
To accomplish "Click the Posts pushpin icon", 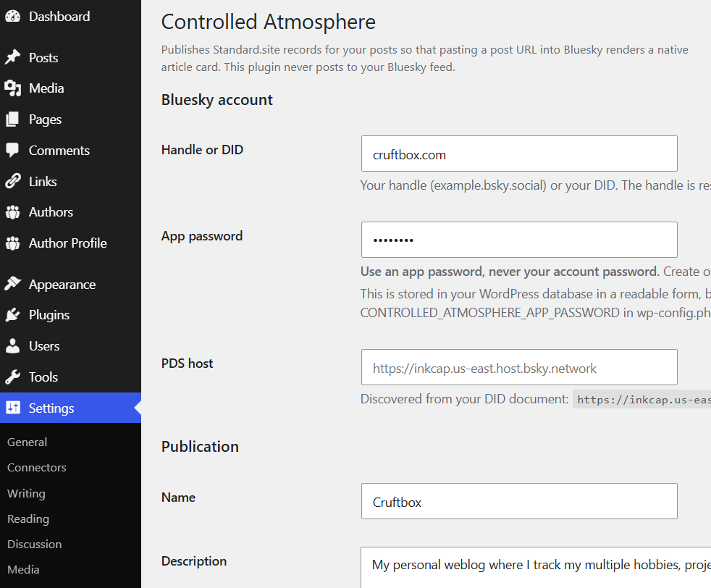I will (13, 58).
